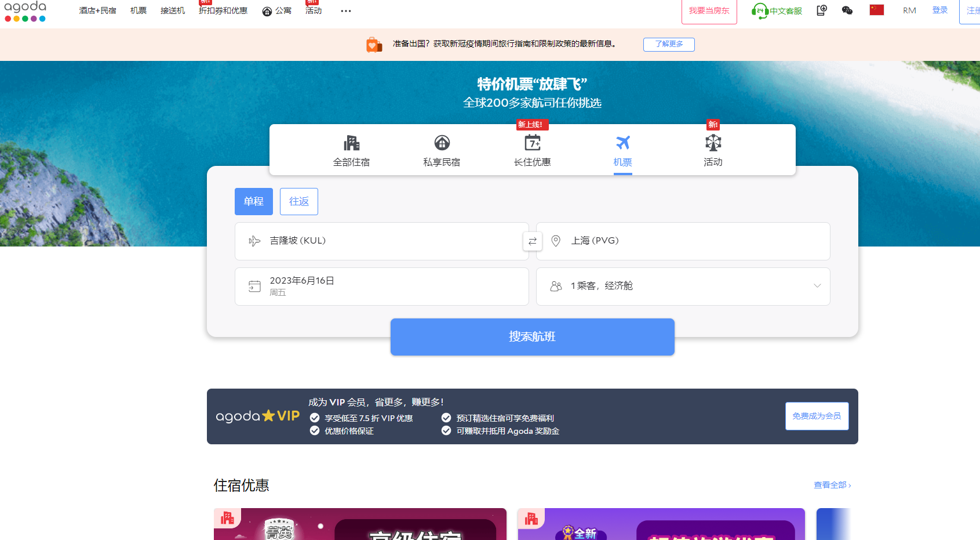
Task: Expand the 1 乘客, 经济舱 passenger dropdown
Action: 683,287
